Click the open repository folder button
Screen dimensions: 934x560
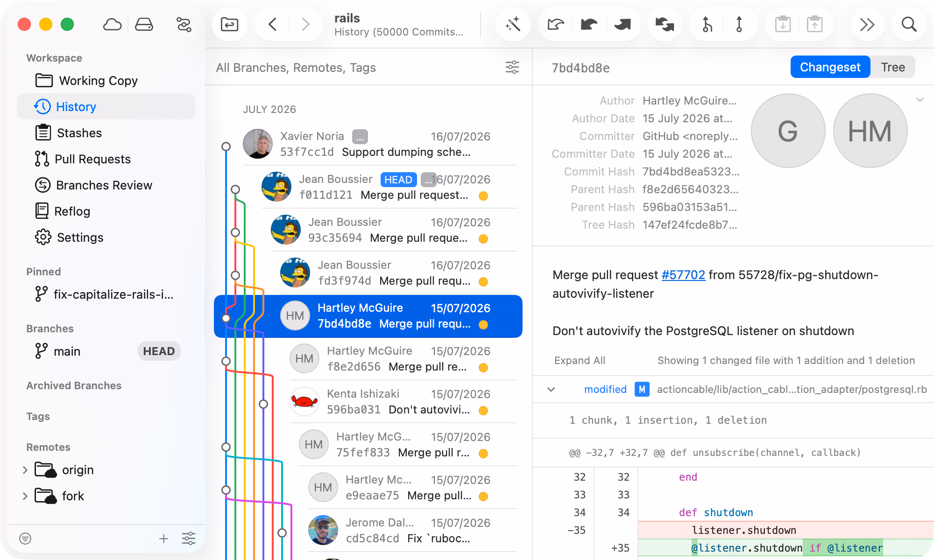(x=229, y=24)
